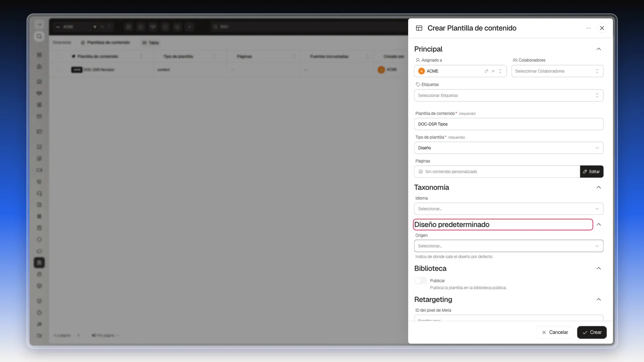Click Plantillas de contenido breadcrumb in background
644x362 pixels.
click(105, 43)
